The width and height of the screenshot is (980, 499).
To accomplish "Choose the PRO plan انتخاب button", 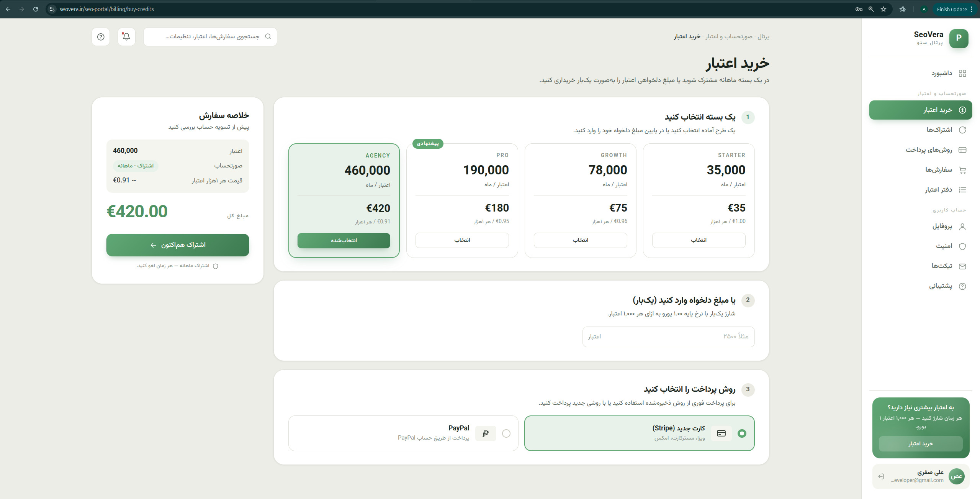I will point(462,240).
